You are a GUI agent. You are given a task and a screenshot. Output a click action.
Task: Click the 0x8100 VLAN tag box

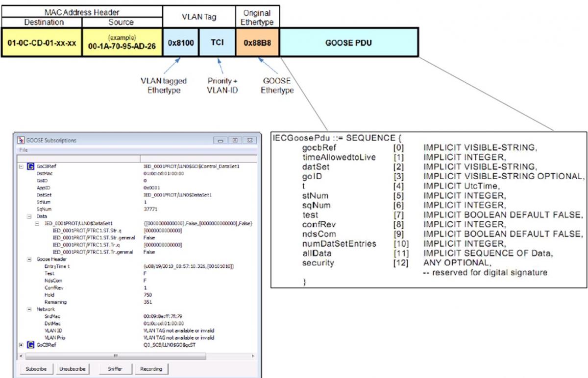tap(181, 43)
